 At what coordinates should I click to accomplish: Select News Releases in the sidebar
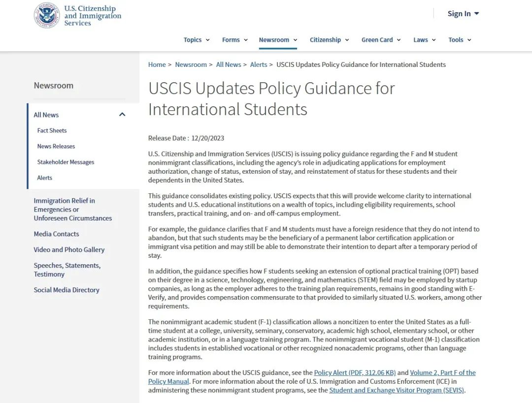tap(56, 146)
